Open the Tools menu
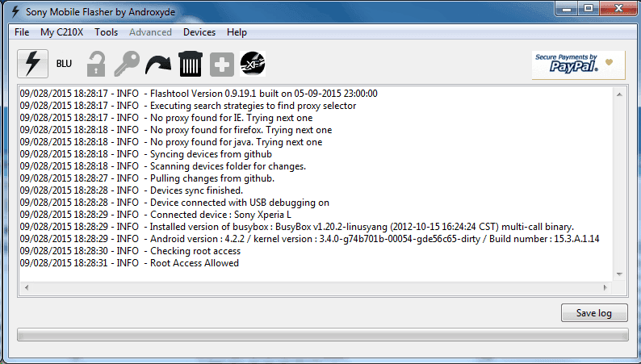The image size is (641, 364). pyautogui.click(x=107, y=32)
